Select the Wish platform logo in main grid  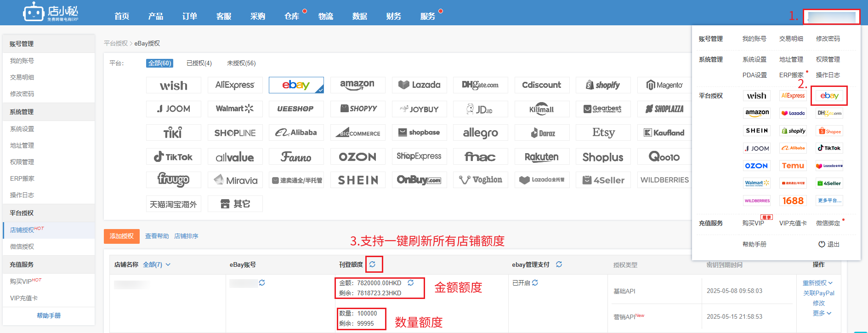coord(173,85)
